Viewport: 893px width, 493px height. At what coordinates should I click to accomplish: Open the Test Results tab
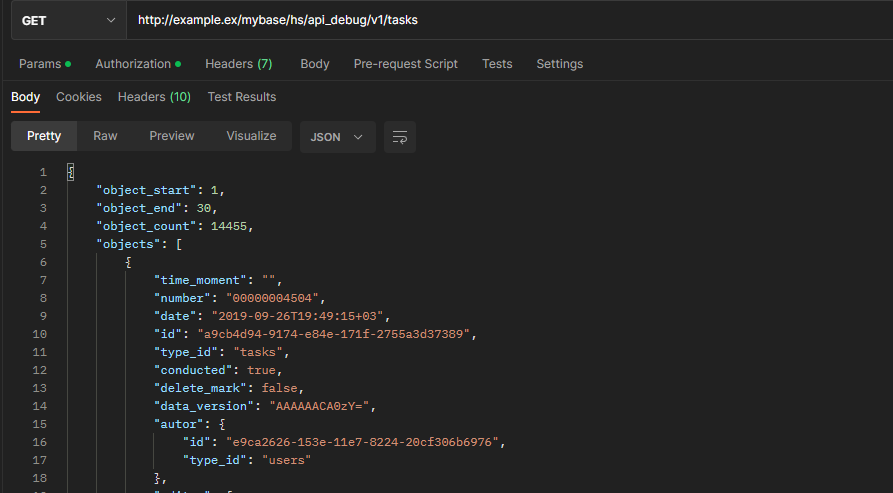point(241,97)
